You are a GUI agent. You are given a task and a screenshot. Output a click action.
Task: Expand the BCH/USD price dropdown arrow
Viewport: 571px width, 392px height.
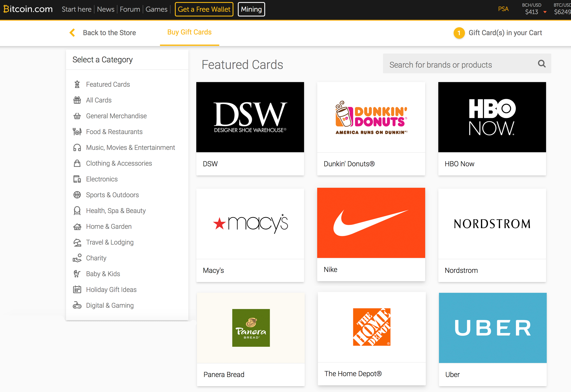click(x=545, y=12)
